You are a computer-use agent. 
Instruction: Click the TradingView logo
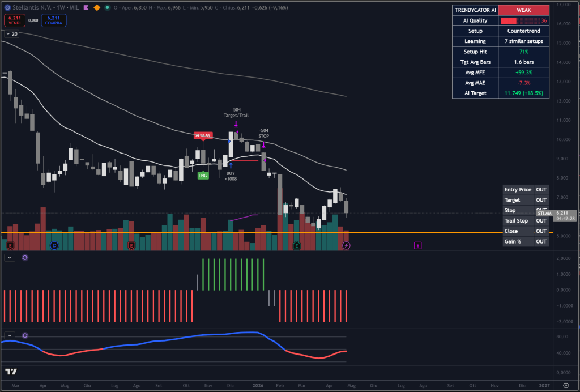pyautogui.click(x=11, y=372)
